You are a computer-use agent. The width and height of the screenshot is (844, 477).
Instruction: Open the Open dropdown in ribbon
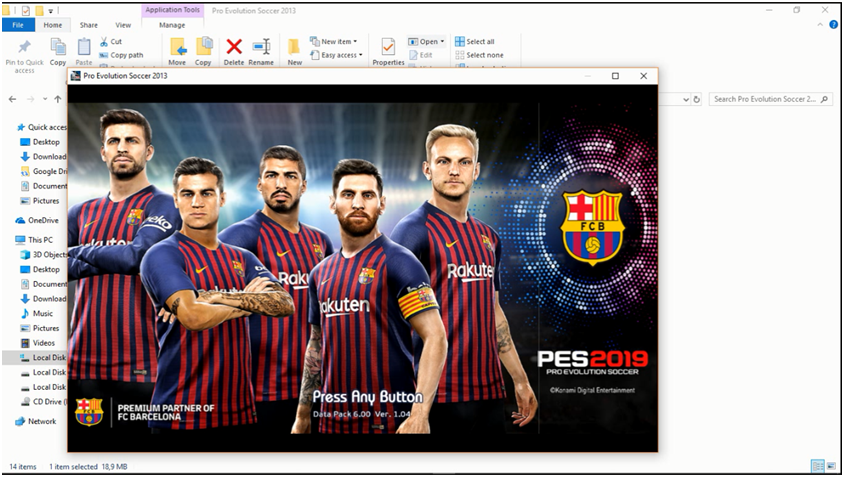point(426,41)
